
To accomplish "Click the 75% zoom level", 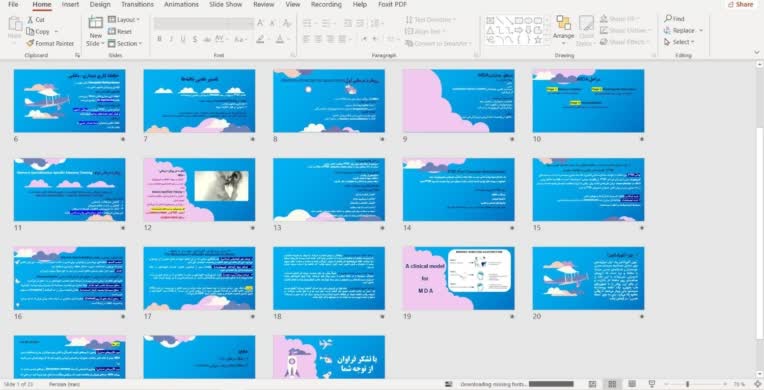I will coord(739,384).
